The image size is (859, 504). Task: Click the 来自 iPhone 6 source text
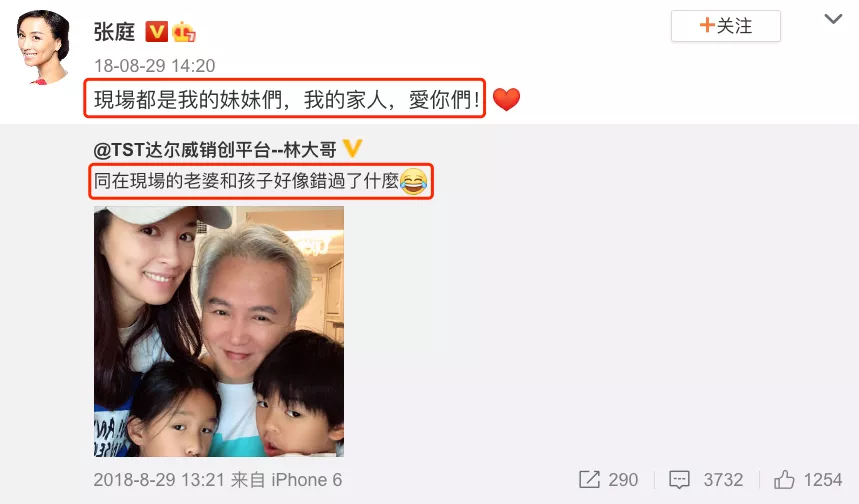(286, 480)
